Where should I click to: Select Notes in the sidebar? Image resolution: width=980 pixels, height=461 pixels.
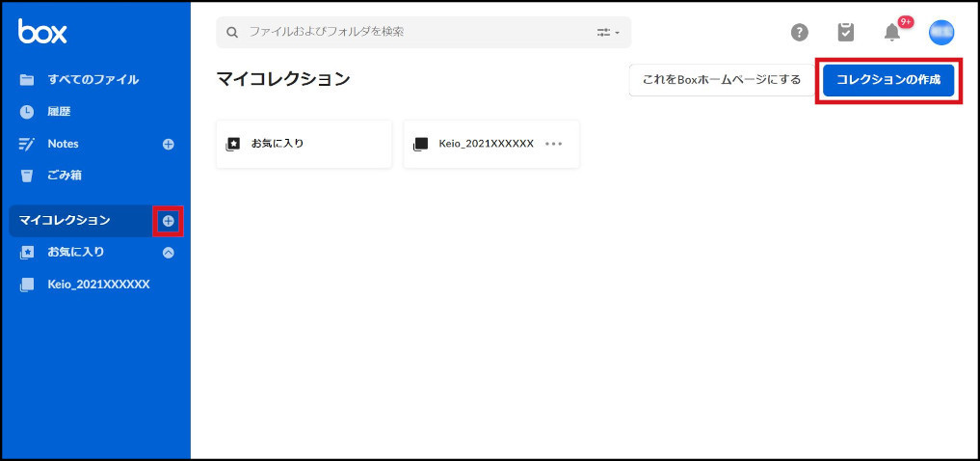(x=63, y=144)
